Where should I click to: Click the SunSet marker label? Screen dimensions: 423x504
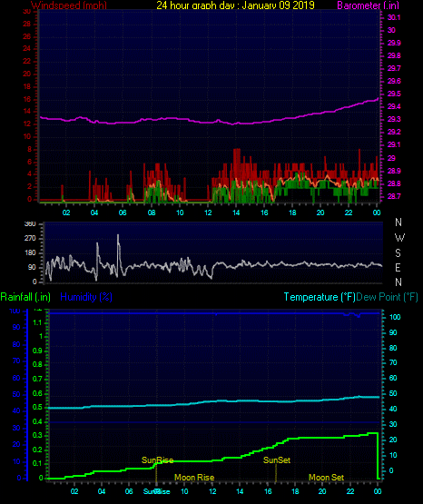coord(277,460)
